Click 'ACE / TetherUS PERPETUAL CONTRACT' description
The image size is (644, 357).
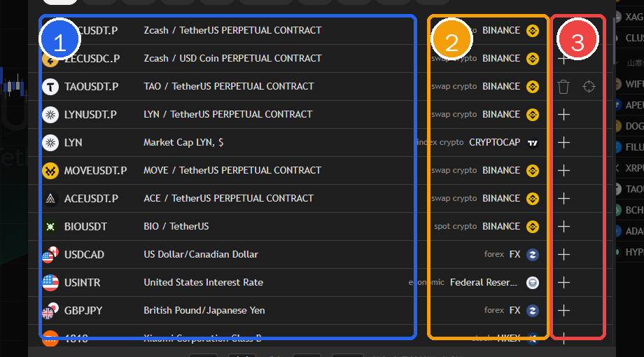pos(229,198)
